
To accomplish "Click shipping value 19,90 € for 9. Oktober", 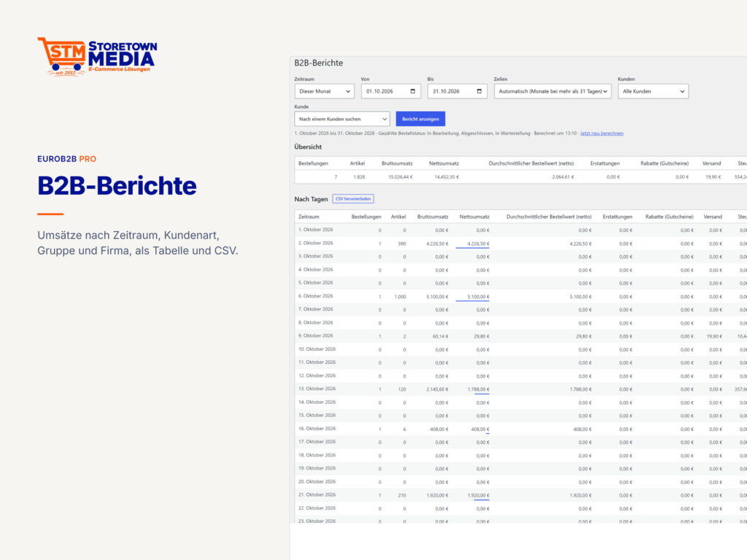I will point(714,336).
